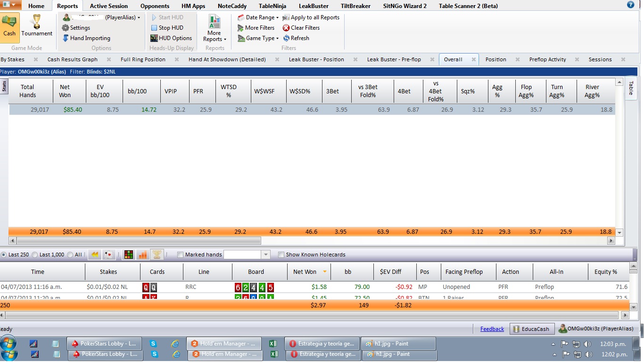Refresh the report
Screen dimensions: 644x362
(296, 38)
